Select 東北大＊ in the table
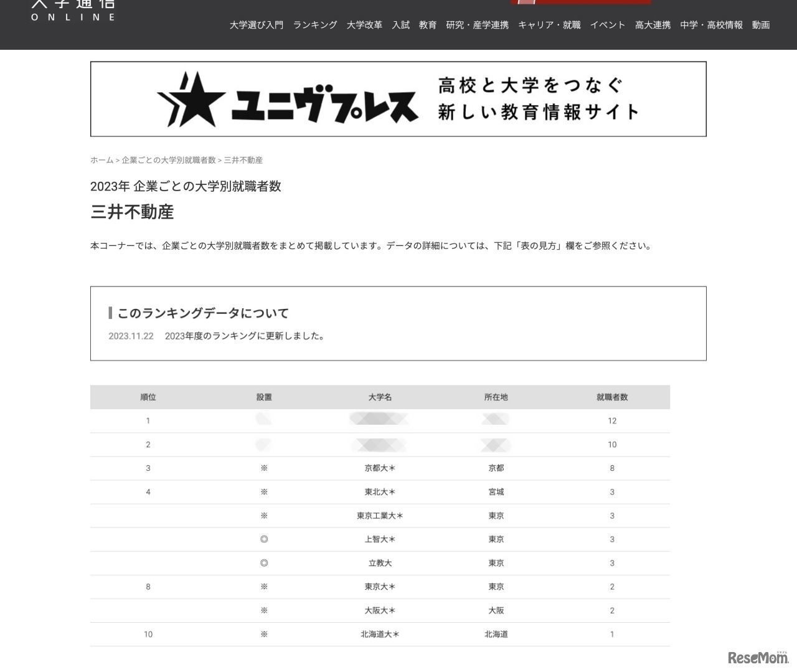Image resolution: width=797 pixels, height=672 pixels. coord(380,492)
